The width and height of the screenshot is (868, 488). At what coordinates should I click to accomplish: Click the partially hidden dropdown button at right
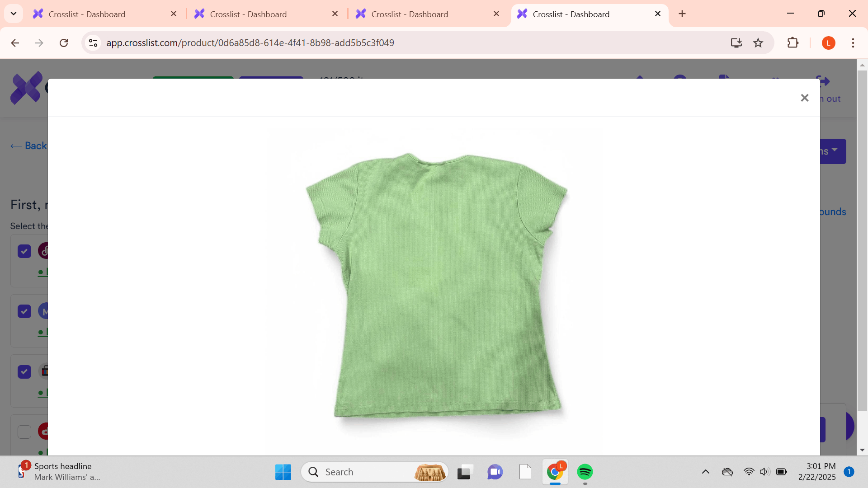pyautogui.click(x=833, y=151)
